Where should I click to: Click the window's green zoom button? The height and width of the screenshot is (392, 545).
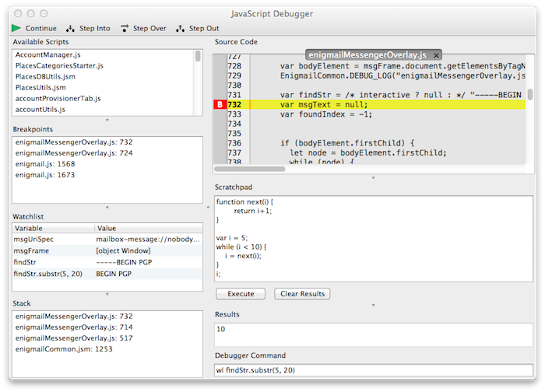[44, 13]
